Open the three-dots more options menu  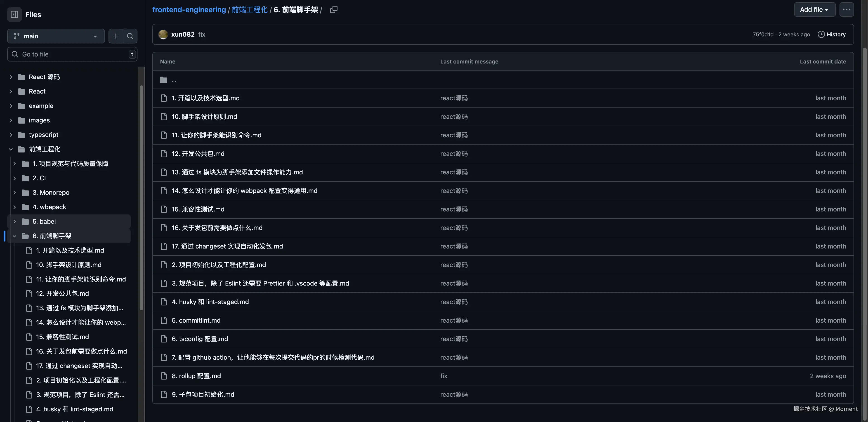pyautogui.click(x=847, y=9)
